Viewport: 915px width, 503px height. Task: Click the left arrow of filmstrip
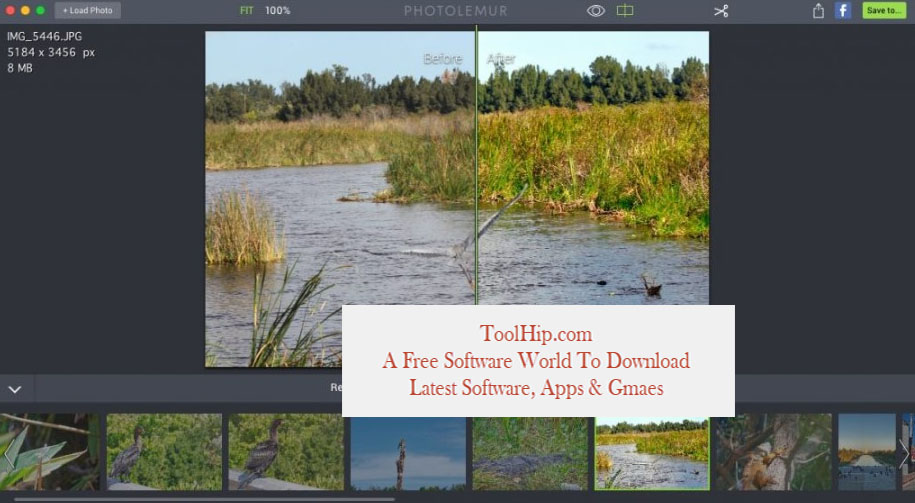tap(9, 453)
